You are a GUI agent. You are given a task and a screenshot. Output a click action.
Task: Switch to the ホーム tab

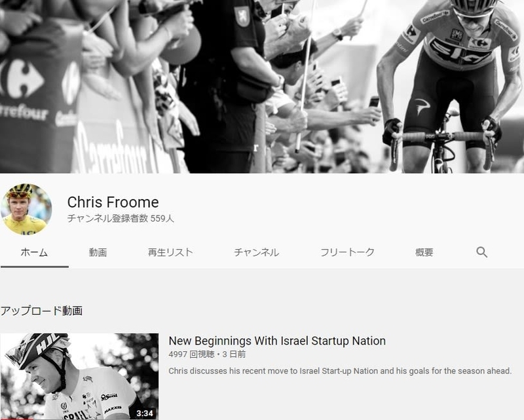point(34,252)
